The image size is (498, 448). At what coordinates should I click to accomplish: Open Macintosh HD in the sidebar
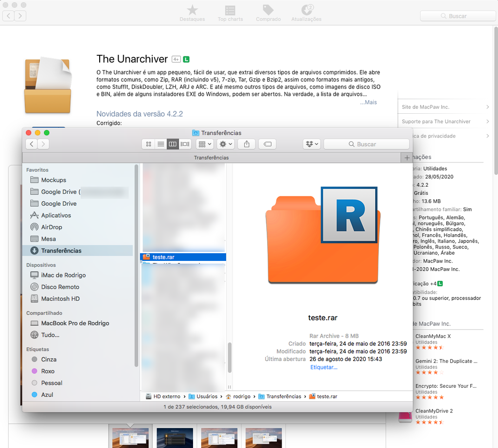click(x=78, y=298)
